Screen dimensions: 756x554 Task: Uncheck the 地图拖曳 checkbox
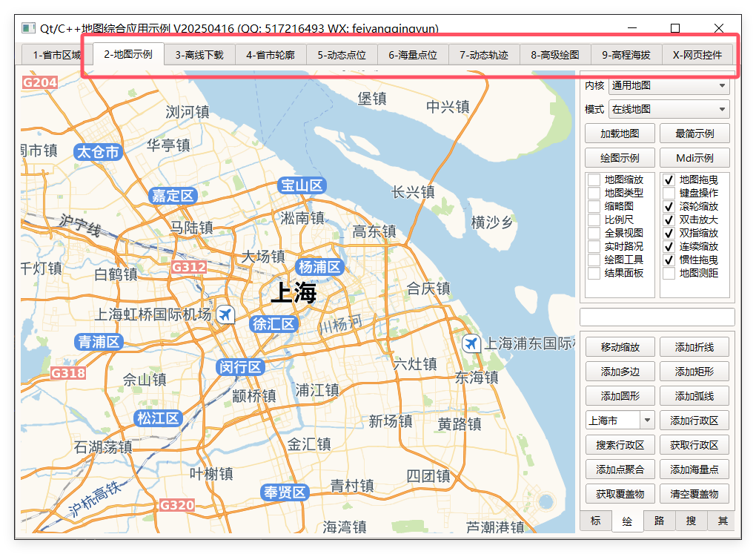click(669, 179)
